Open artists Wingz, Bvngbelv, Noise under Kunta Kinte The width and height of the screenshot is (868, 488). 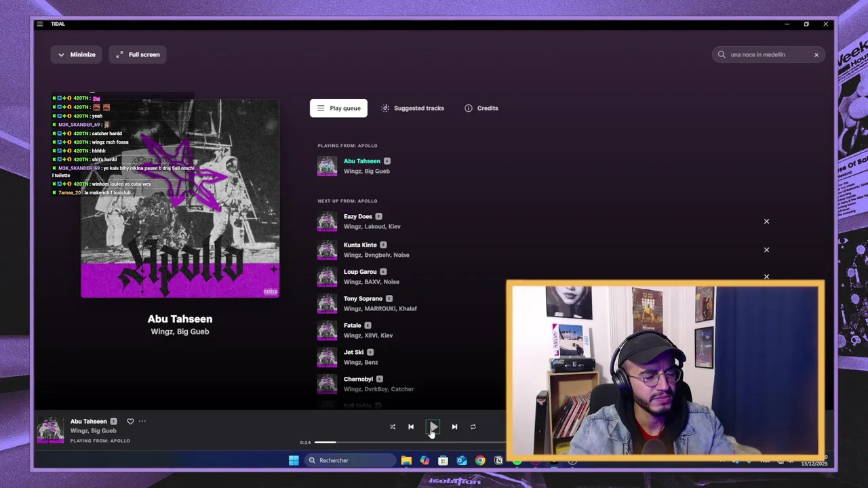[376, 255]
